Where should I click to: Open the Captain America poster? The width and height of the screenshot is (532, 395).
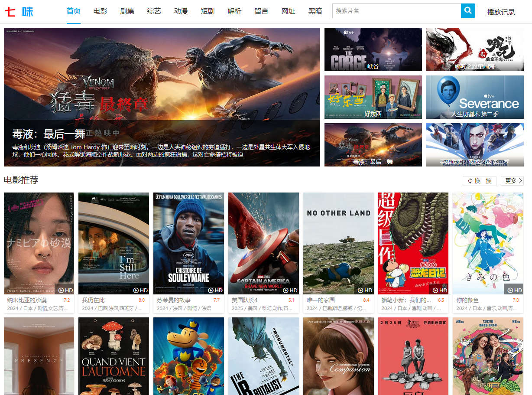pos(263,243)
